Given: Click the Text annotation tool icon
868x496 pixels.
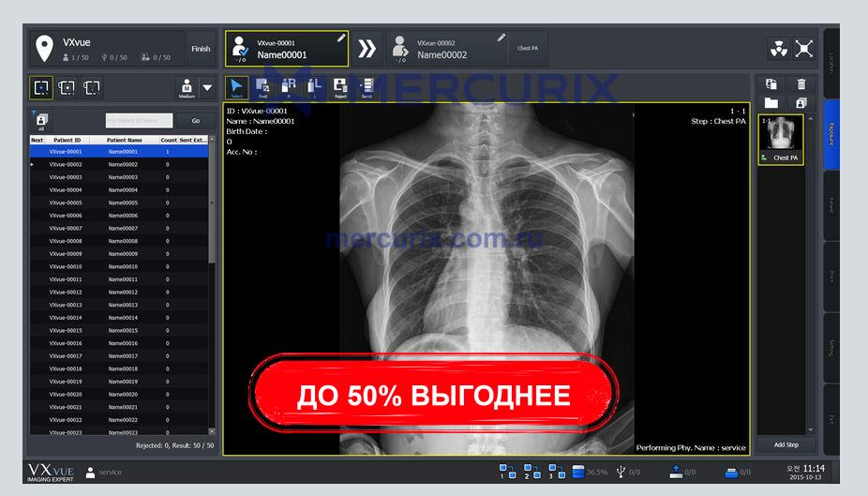Looking at the screenshot, I should point(262,88).
